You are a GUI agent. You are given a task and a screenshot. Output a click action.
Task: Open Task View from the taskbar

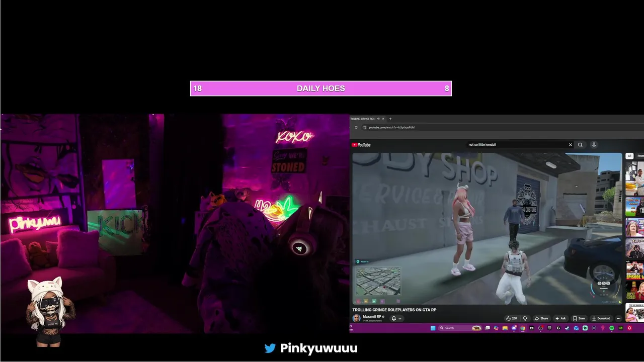click(487, 328)
